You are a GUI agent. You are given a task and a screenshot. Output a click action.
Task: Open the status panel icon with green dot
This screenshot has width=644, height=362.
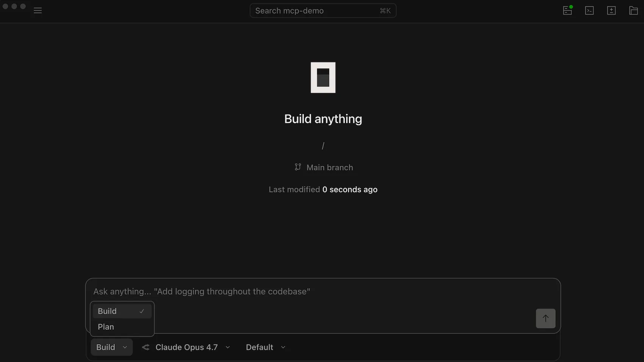click(x=567, y=10)
